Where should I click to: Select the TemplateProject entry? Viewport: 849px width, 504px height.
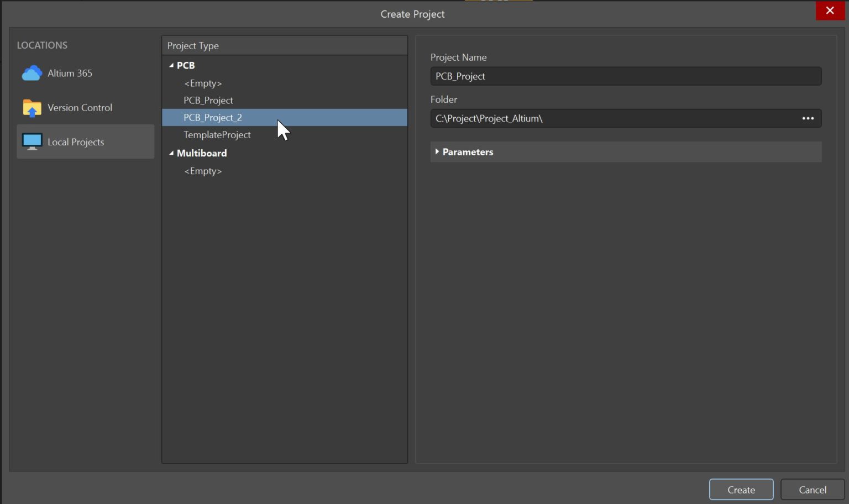217,134
